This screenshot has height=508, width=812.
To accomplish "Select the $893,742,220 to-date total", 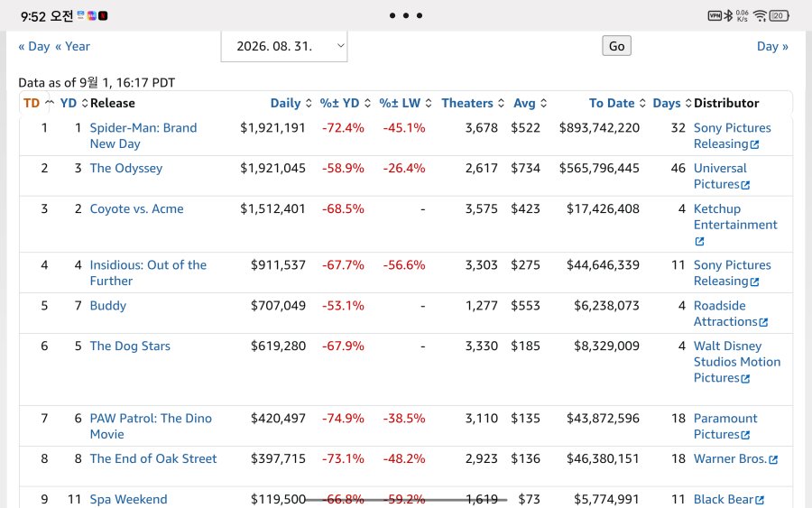I will tap(599, 128).
